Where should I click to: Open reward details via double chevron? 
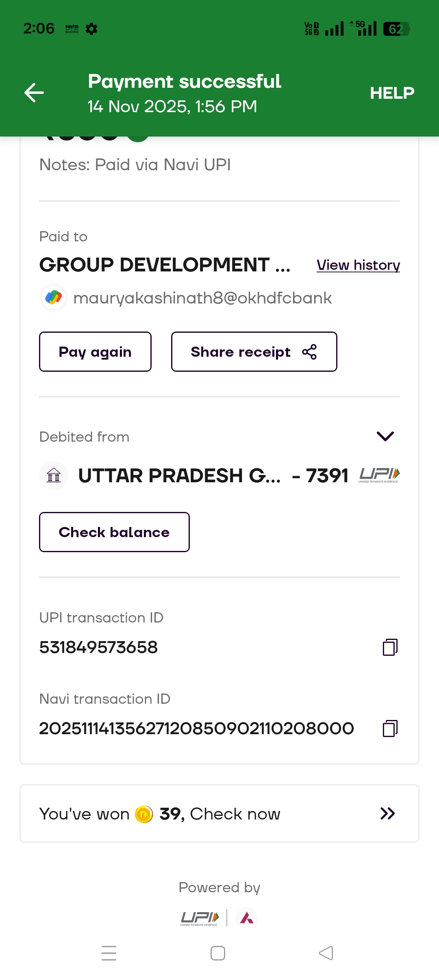point(387,813)
